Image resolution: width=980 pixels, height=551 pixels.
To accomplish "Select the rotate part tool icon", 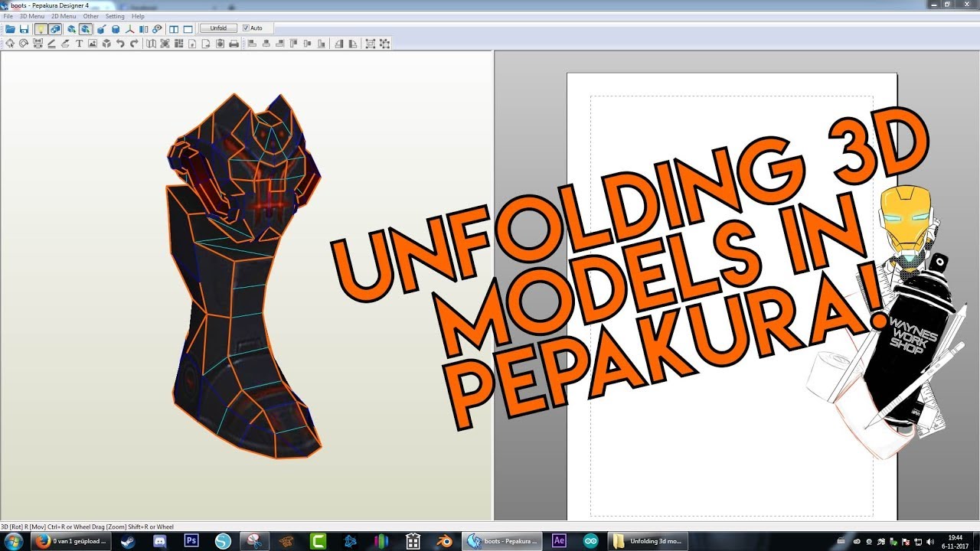I will point(23,44).
